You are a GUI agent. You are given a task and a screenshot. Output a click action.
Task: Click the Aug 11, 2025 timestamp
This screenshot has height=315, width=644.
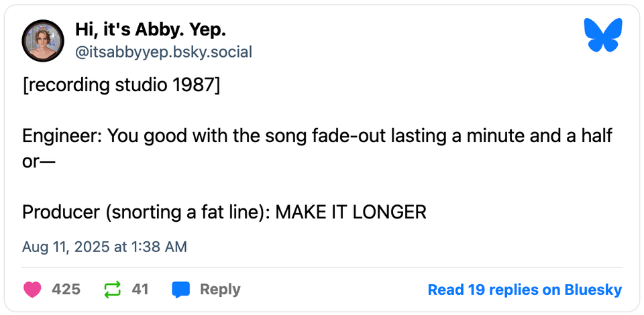[105, 247]
